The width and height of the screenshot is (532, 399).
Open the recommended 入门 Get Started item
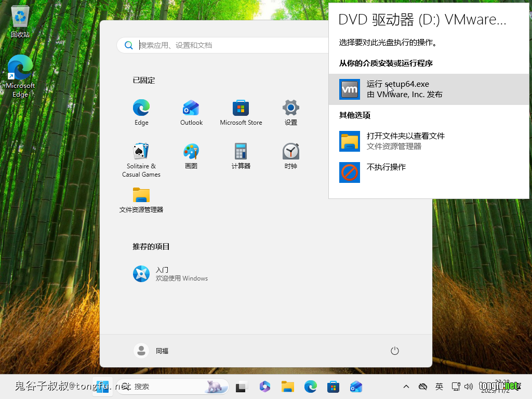point(170,274)
